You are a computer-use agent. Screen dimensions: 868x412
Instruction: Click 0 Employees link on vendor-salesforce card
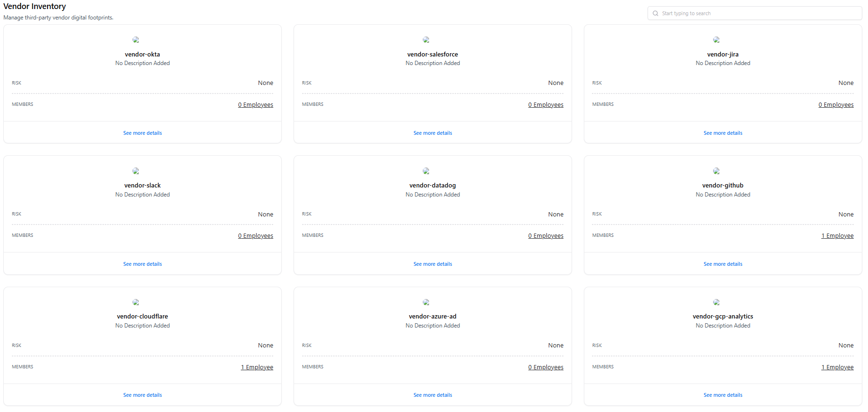tap(546, 105)
